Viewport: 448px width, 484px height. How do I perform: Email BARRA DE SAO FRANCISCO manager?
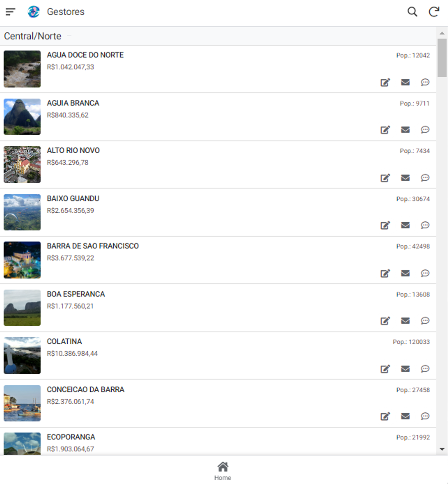click(x=405, y=273)
